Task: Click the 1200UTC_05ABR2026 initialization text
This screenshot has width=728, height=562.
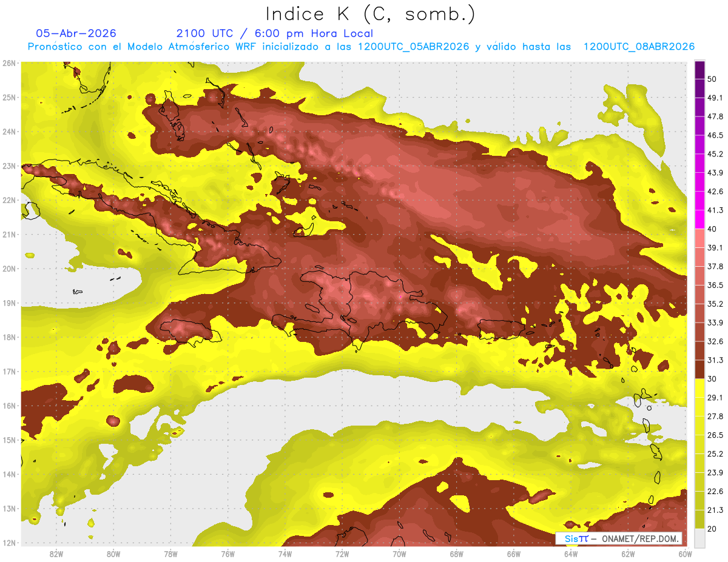Action: click(x=414, y=47)
